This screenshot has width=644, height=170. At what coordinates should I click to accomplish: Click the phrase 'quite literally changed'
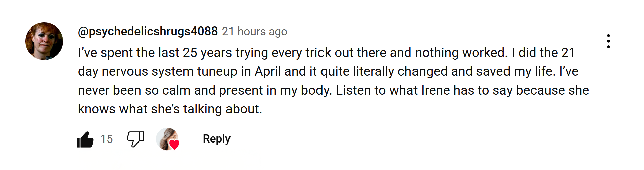384,71
